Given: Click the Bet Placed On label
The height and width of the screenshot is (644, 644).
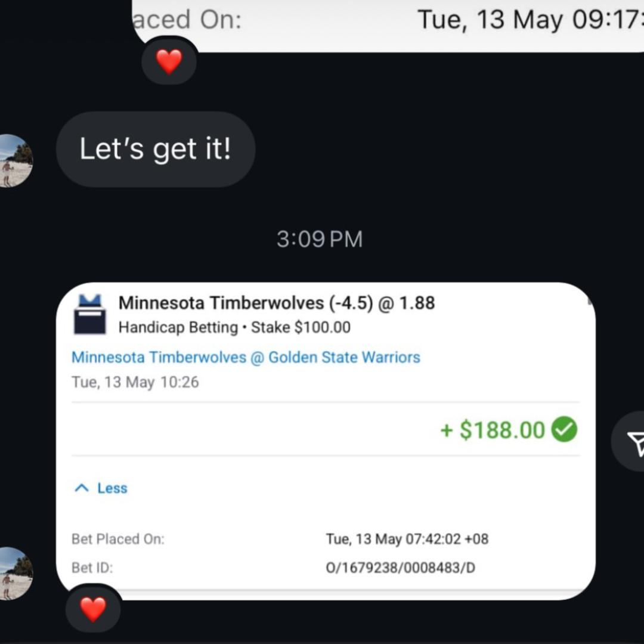Looking at the screenshot, I should tap(118, 539).
